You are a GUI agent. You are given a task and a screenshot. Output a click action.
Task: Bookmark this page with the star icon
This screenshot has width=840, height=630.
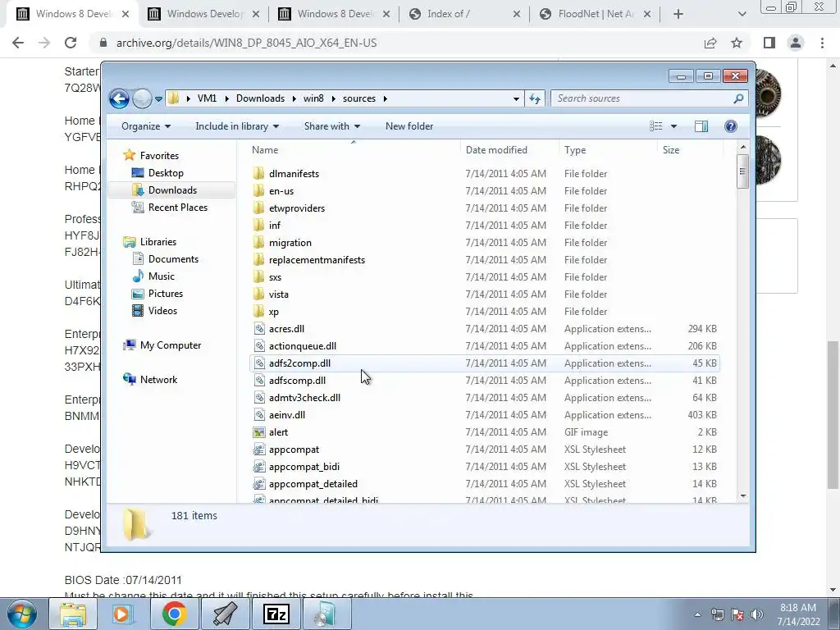[737, 43]
